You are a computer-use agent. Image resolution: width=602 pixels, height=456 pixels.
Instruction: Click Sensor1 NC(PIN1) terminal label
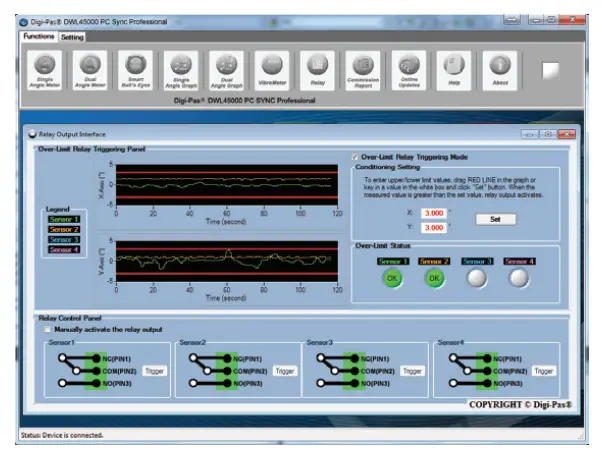[x=116, y=359]
